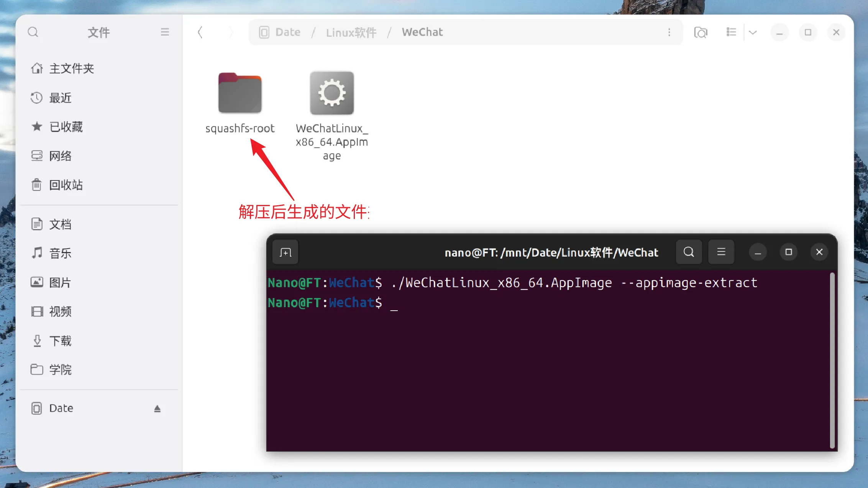The height and width of the screenshot is (488, 868).
Task: Open the Files sidebar hamburger menu
Action: click(x=165, y=32)
